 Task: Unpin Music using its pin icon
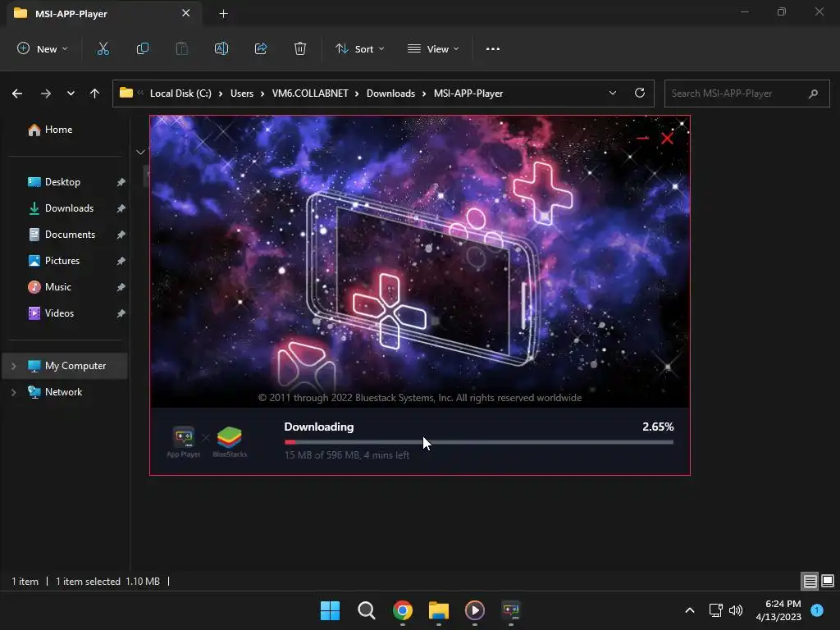pos(121,287)
